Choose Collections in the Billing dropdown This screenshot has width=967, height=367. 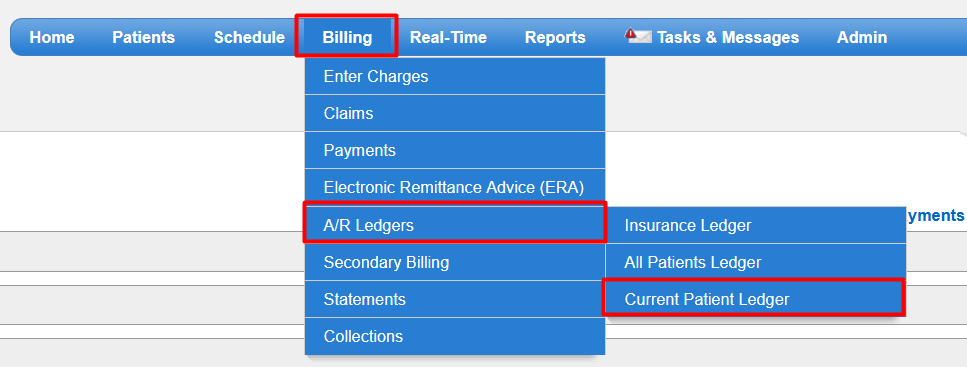click(x=455, y=336)
